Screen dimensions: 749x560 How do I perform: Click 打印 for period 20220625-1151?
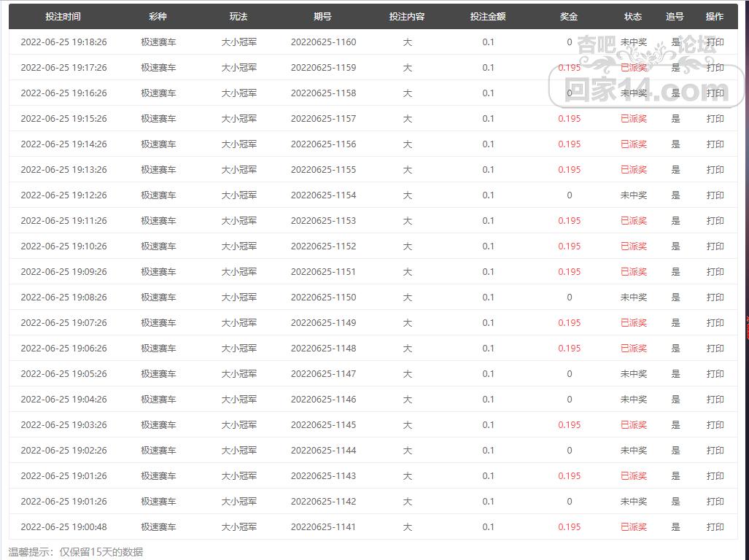(x=715, y=272)
